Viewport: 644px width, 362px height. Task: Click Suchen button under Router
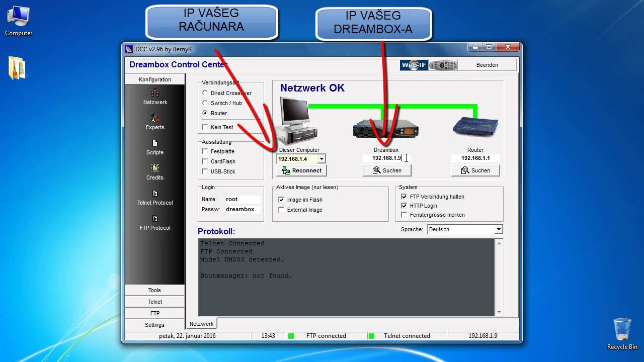[475, 170]
